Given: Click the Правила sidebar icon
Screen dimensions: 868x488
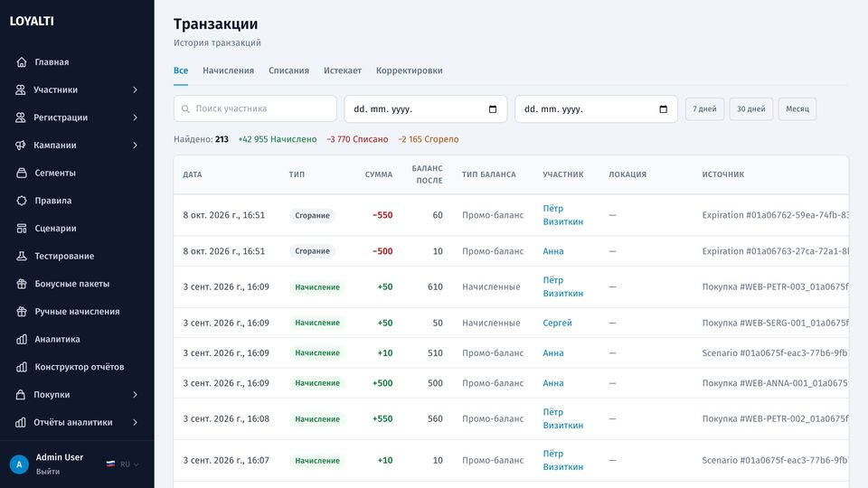Looking at the screenshot, I should tap(22, 201).
